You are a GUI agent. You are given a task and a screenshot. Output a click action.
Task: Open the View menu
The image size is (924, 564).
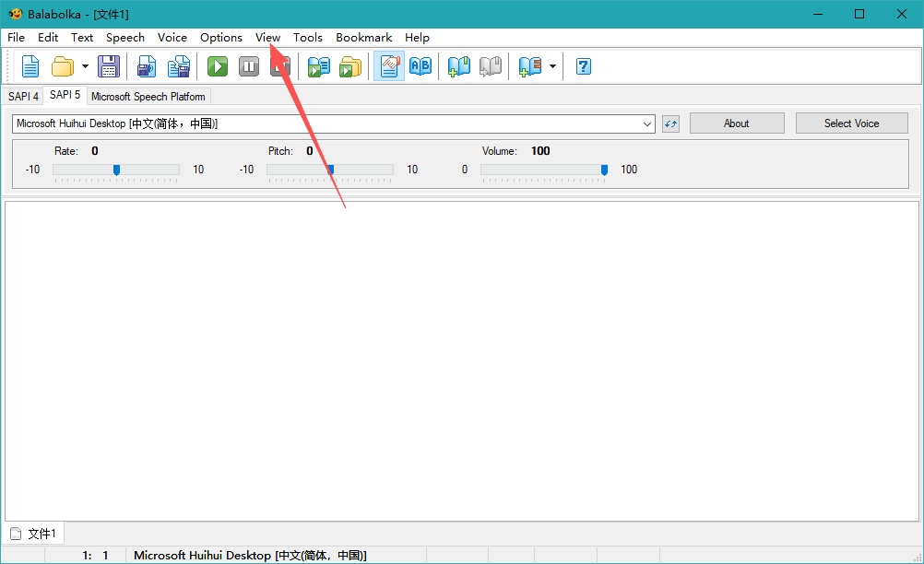267,38
